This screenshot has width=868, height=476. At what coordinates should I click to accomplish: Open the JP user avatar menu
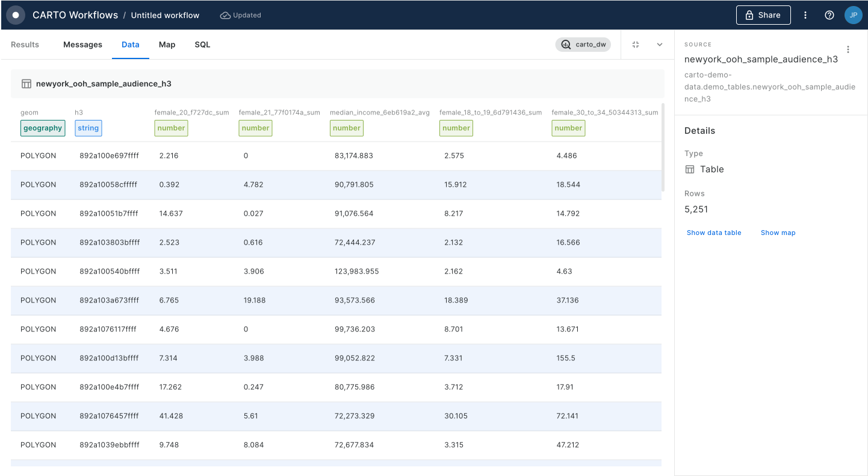tap(853, 15)
